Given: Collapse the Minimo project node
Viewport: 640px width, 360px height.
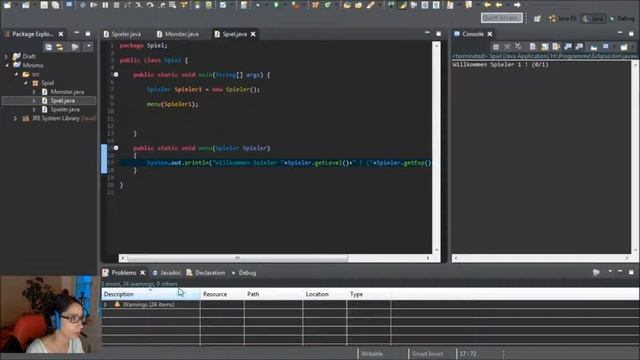Looking at the screenshot, I should (x=6, y=65).
